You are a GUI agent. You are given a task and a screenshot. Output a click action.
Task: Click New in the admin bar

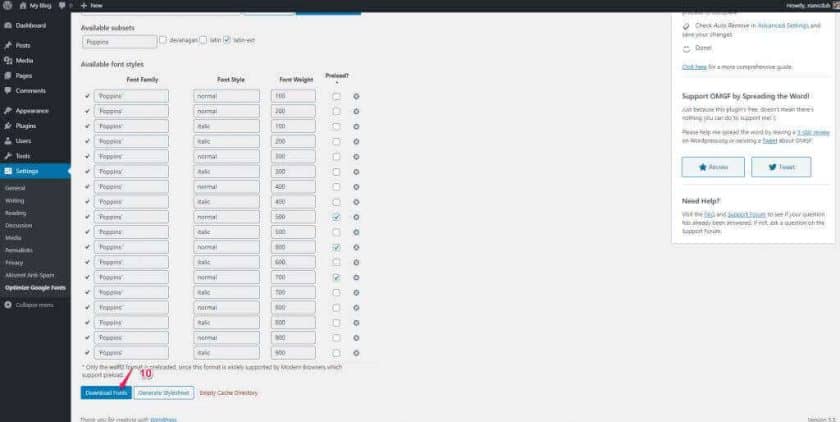tap(92, 5)
